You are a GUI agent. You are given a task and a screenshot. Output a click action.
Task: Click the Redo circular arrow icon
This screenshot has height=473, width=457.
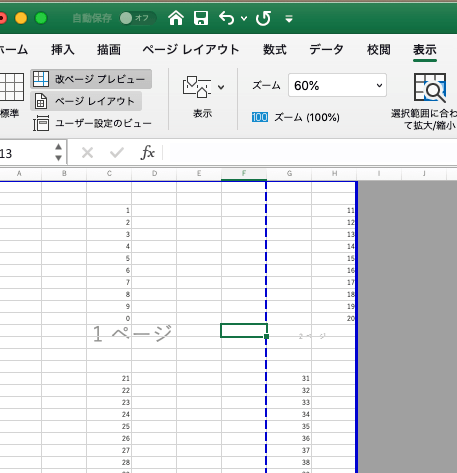[x=263, y=18]
